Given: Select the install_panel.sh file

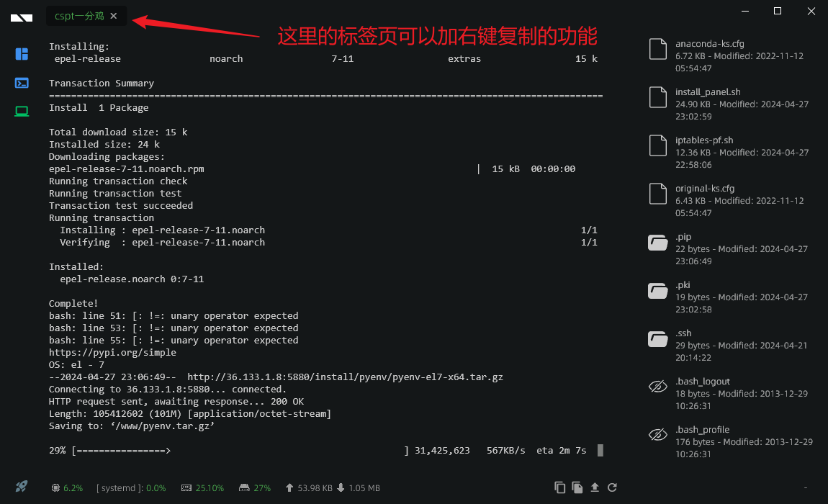Looking at the screenshot, I should (x=730, y=104).
